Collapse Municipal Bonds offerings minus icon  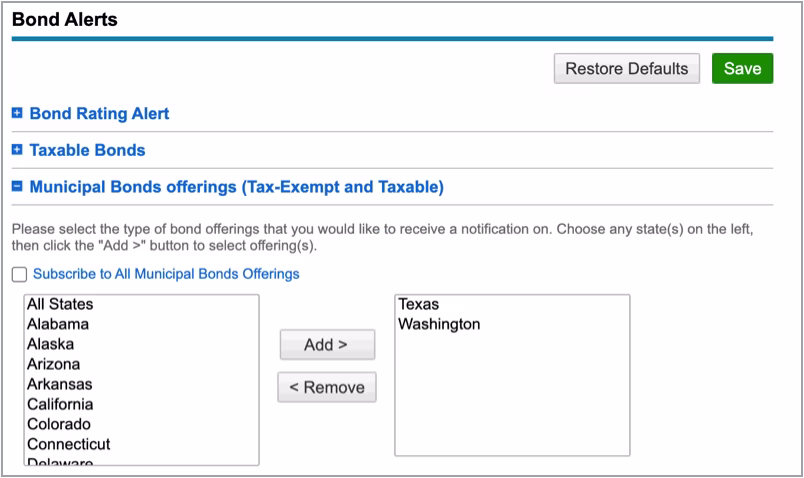[17, 186]
